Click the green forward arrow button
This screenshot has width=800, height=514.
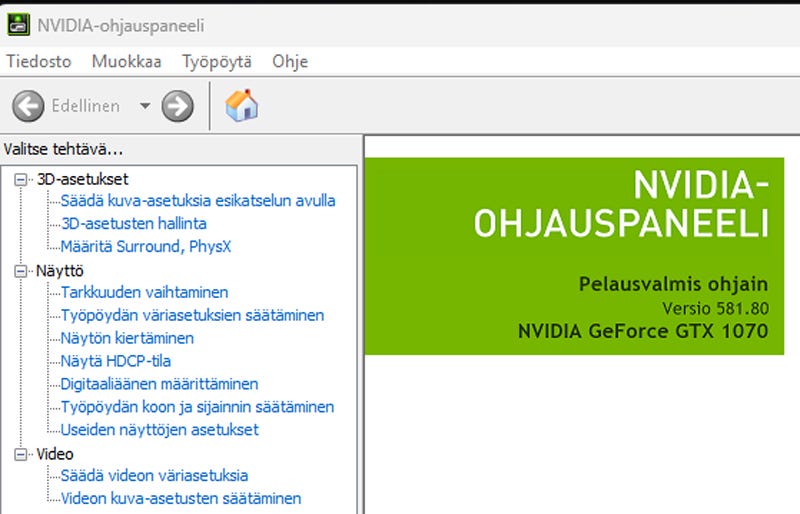pyautogui.click(x=178, y=106)
